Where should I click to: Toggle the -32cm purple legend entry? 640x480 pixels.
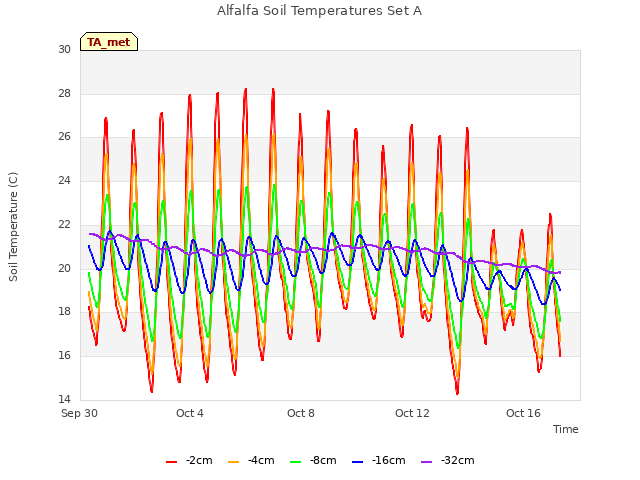(447, 460)
